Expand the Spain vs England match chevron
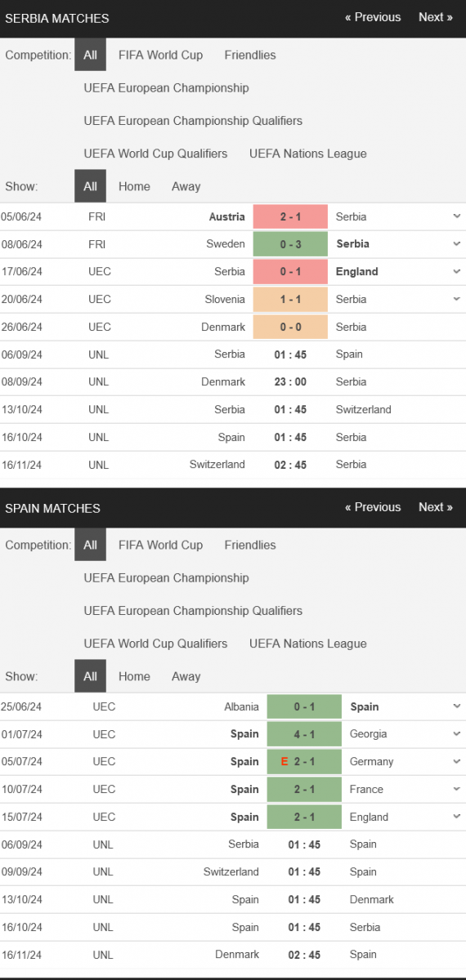 (455, 817)
